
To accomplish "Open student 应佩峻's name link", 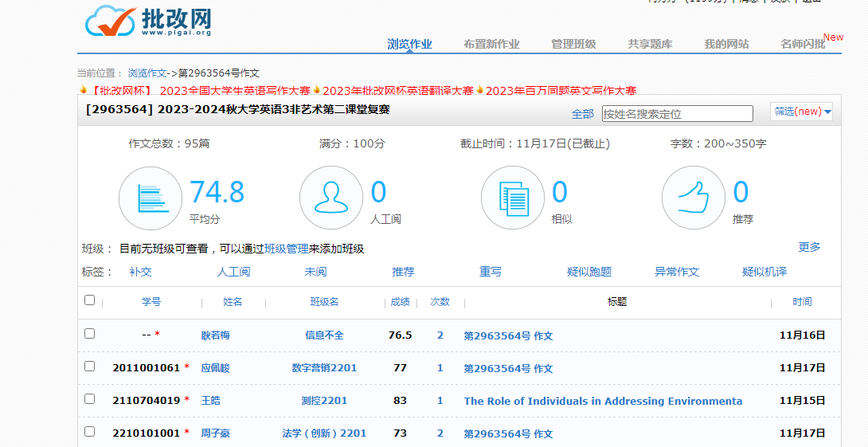I will 215,368.
